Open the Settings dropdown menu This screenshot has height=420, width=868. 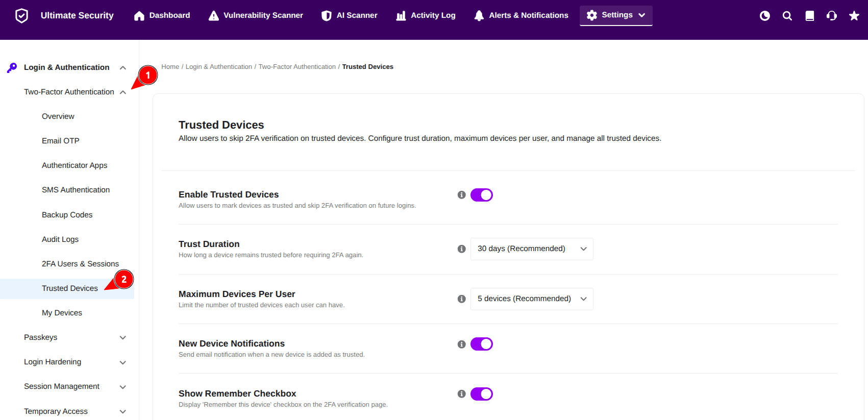tap(616, 15)
